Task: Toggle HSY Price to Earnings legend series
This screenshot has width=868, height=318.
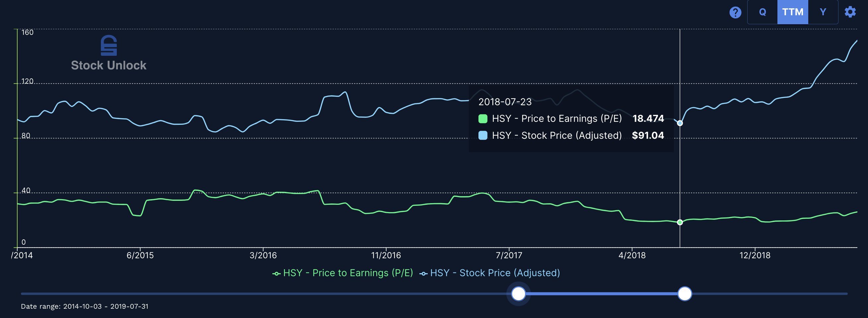Action: coord(343,273)
